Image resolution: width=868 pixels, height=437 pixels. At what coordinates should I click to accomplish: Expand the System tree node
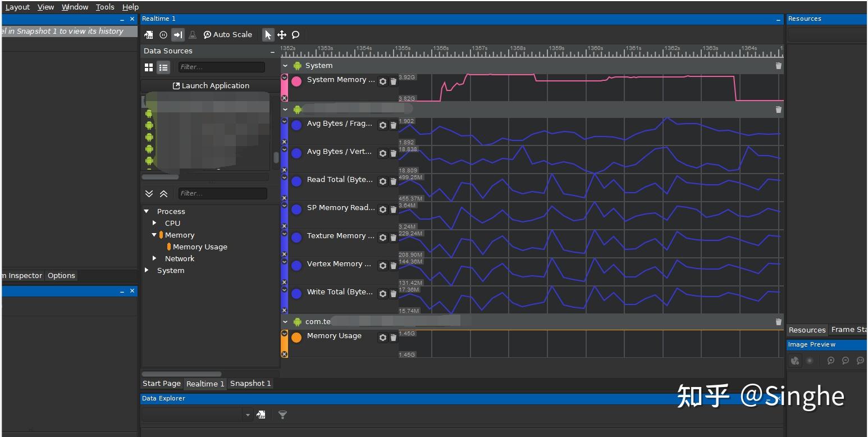(147, 271)
